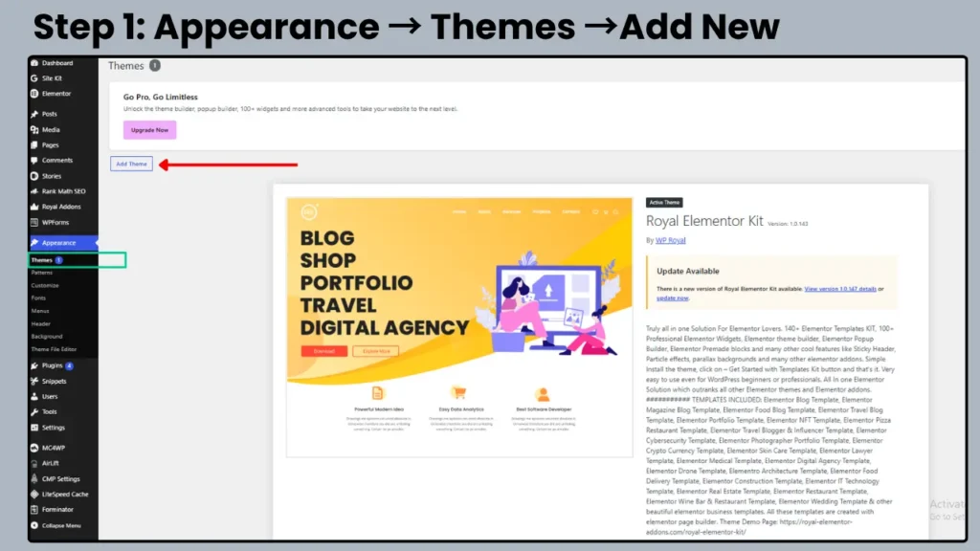
Task: Click the LiteSpeed Cache diamond icon
Action: [34, 495]
